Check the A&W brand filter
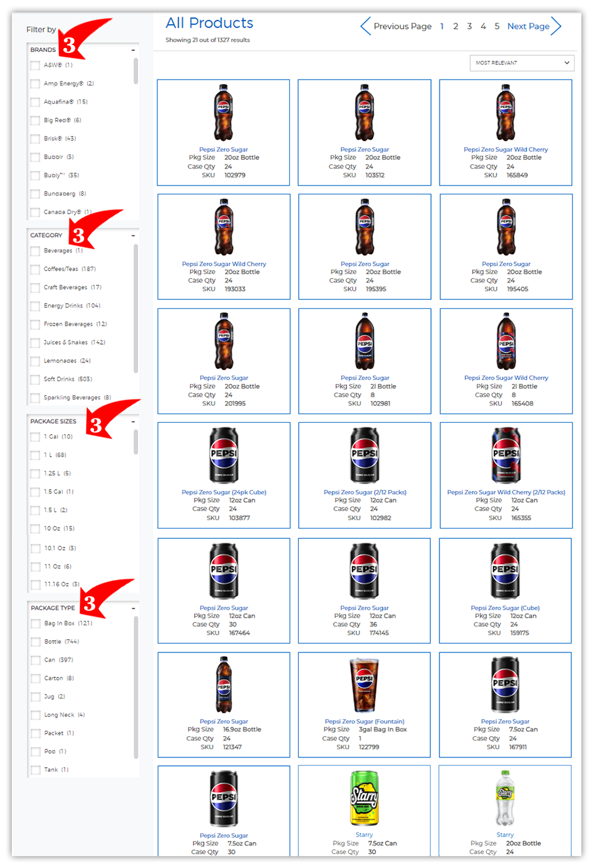This screenshot has height=868, width=609. click(35, 65)
